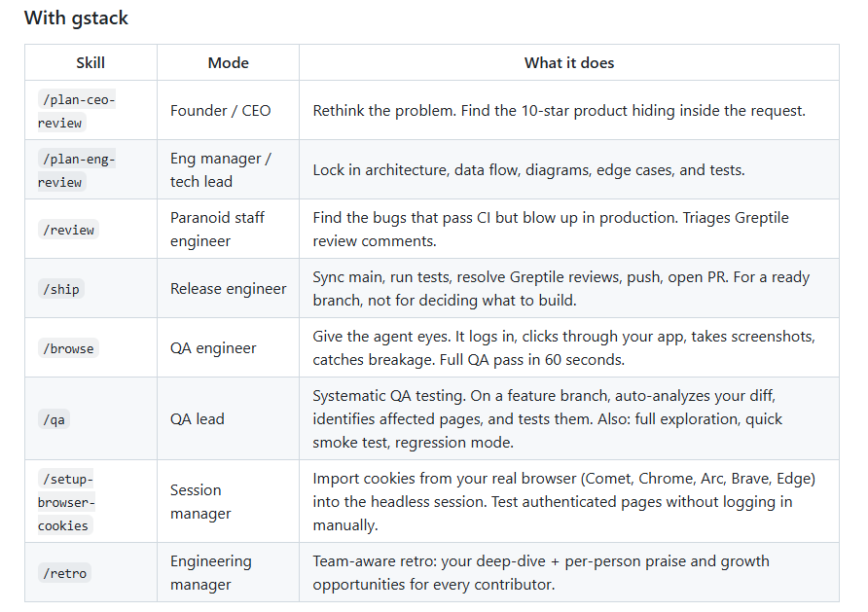Click the "Skill" column header

(90, 63)
